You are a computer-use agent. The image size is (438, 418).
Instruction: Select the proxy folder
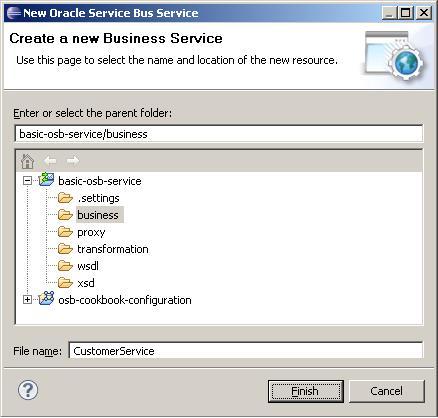click(x=91, y=232)
